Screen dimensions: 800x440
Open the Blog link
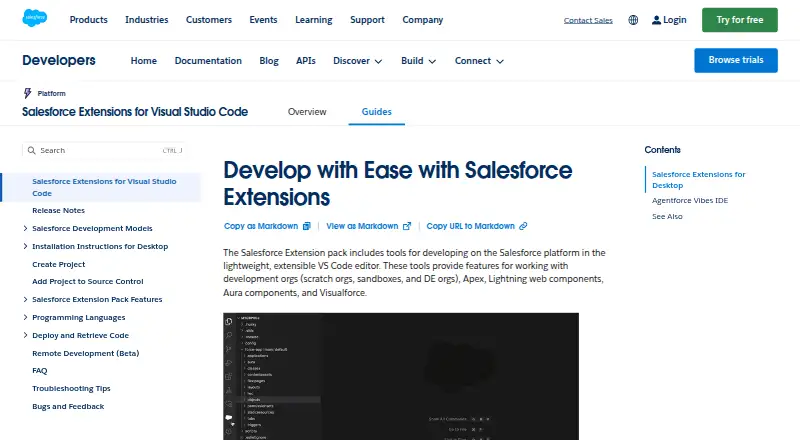click(x=269, y=61)
